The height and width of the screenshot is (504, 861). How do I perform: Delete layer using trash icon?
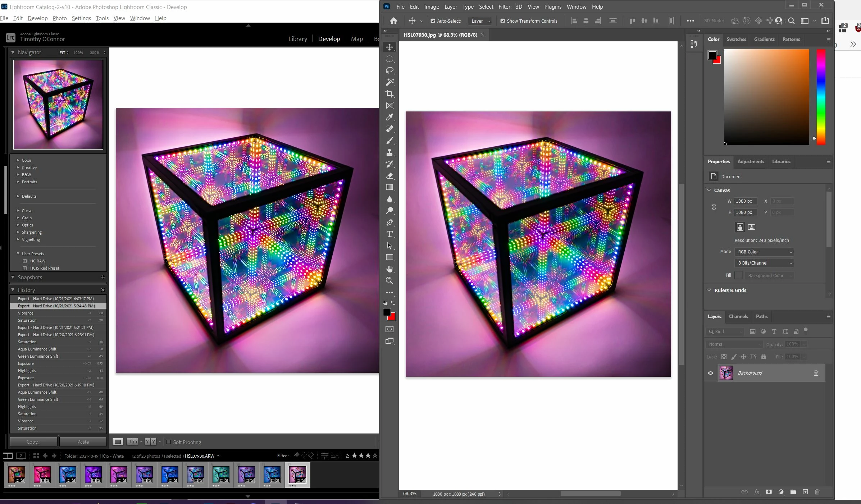(817, 492)
